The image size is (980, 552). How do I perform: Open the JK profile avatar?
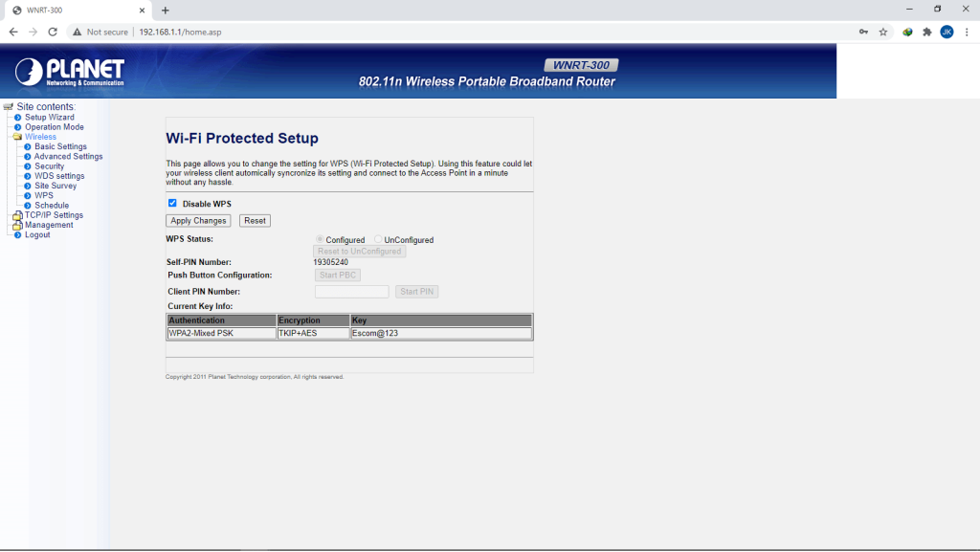947,32
